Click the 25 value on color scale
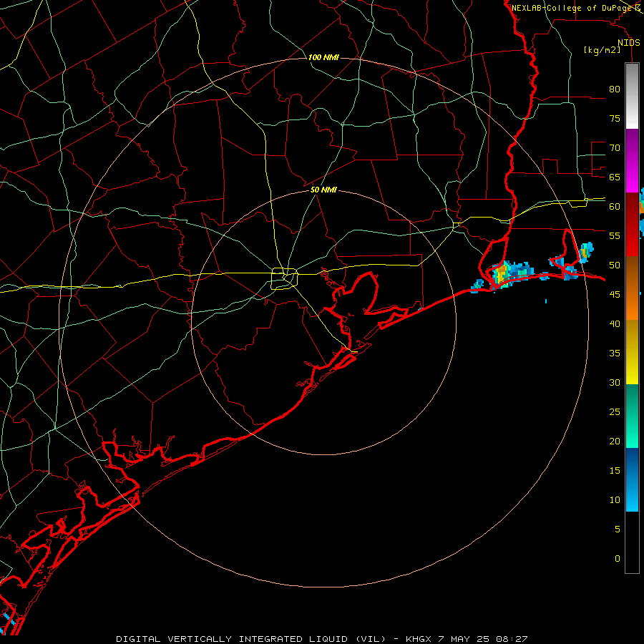644x644 pixels. click(x=615, y=412)
